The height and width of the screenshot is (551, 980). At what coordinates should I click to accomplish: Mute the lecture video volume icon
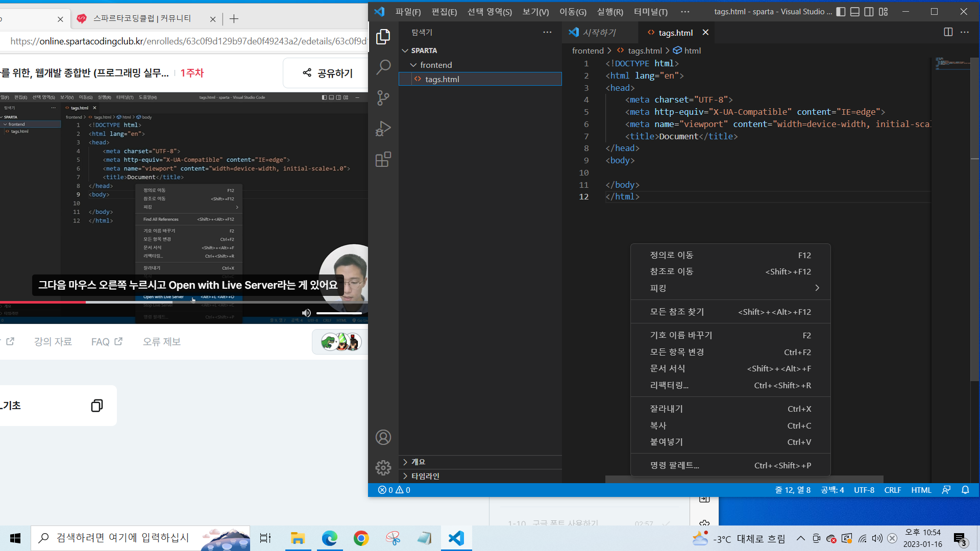pyautogui.click(x=306, y=313)
